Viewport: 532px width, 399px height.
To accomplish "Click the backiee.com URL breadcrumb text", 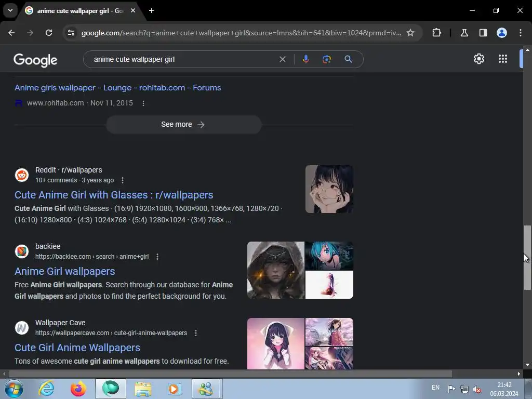I will tap(92, 257).
